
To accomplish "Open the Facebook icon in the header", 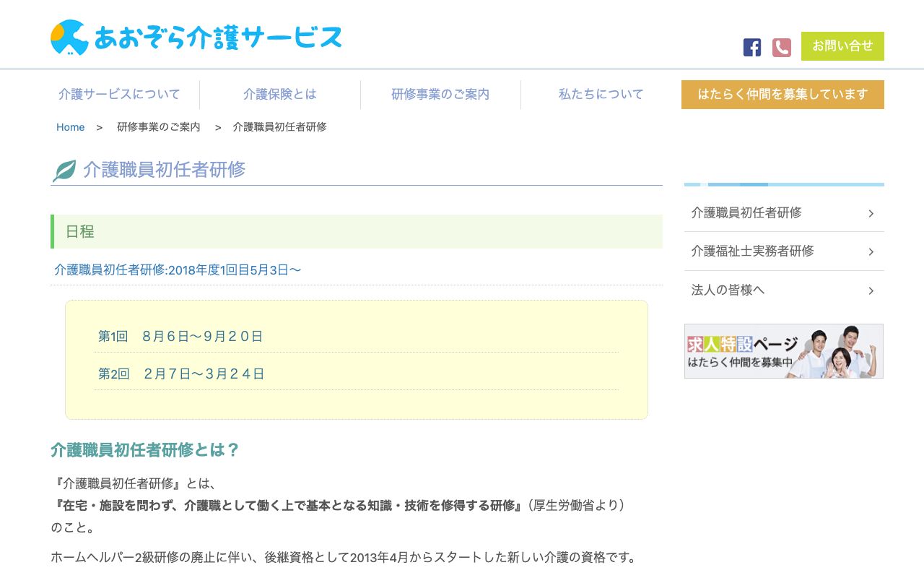I will click(x=752, y=46).
